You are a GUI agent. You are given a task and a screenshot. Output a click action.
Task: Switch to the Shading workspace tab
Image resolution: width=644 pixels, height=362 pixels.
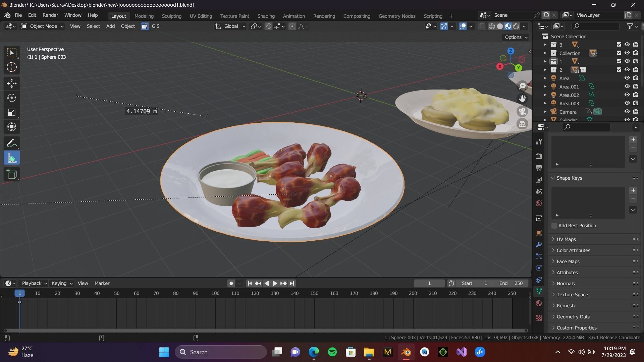pyautogui.click(x=266, y=16)
